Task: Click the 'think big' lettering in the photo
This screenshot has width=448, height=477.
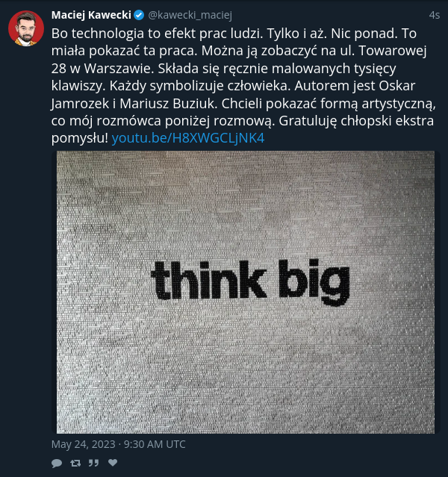Action: (x=250, y=282)
